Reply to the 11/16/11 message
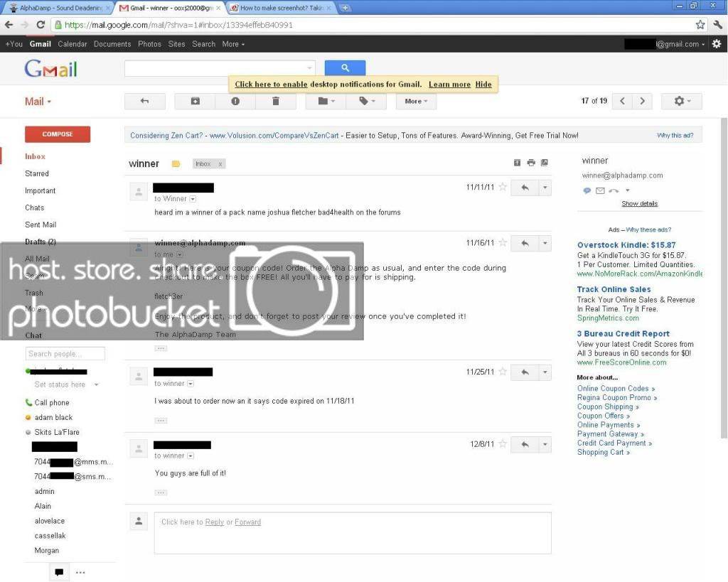728x582 pixels. click(x=525, y=243)
